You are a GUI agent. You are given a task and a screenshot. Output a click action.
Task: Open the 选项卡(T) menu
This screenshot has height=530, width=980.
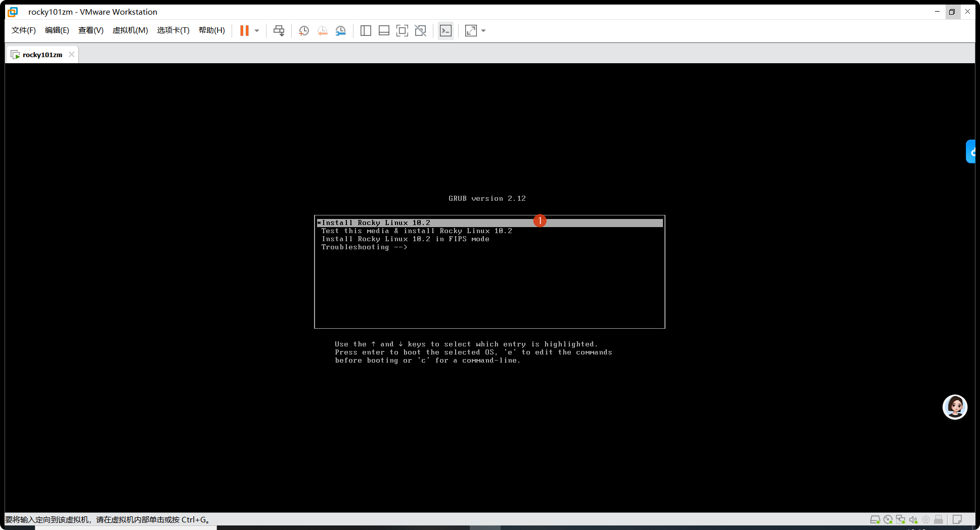pos(173,30)
